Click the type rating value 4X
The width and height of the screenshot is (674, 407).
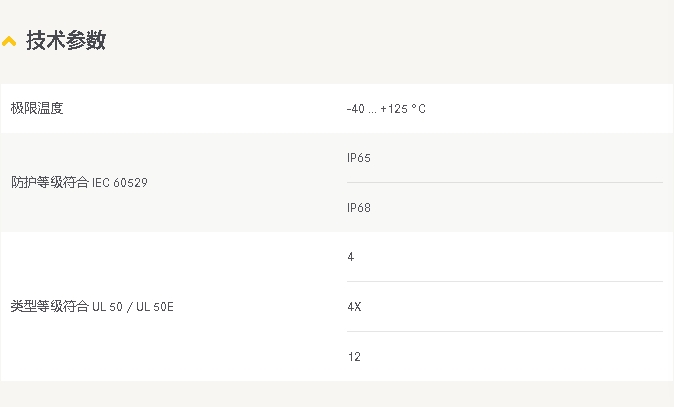tap(354, 306)
